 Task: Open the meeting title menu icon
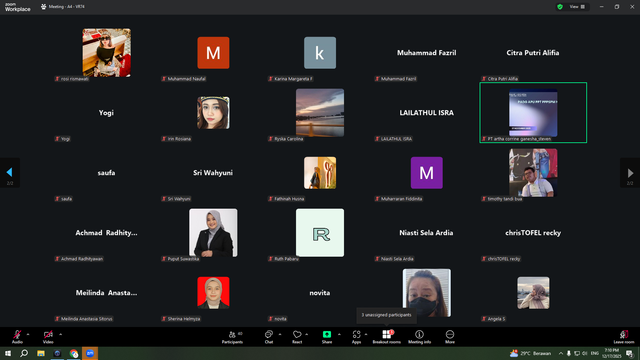click(x=43, y=7)
